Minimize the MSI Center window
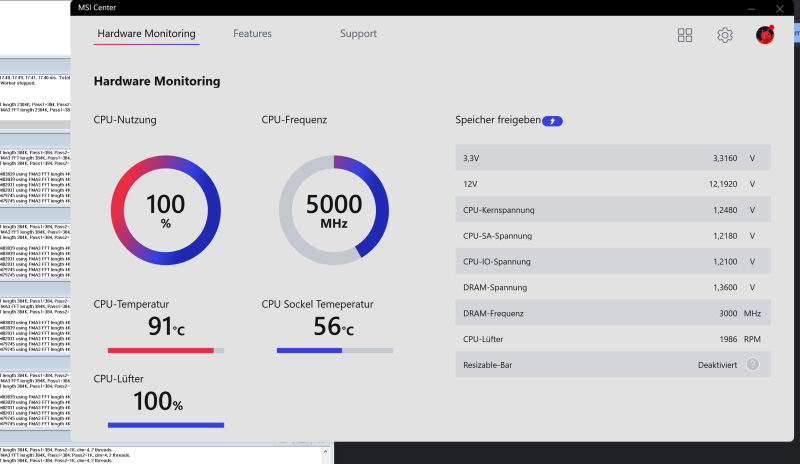This screenshot has height=464, width=800. 751,8
